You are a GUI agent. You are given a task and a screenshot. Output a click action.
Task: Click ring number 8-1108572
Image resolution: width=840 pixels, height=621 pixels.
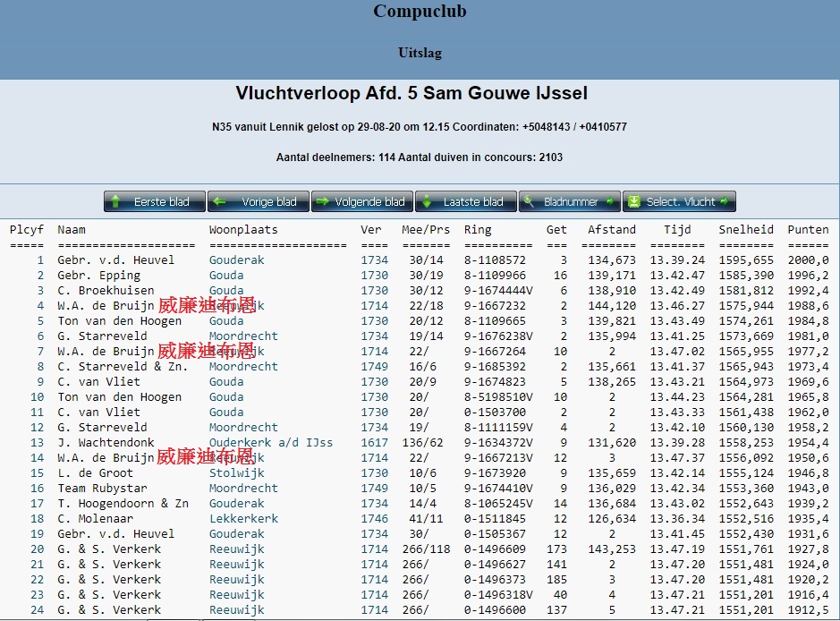click(495, 259)
